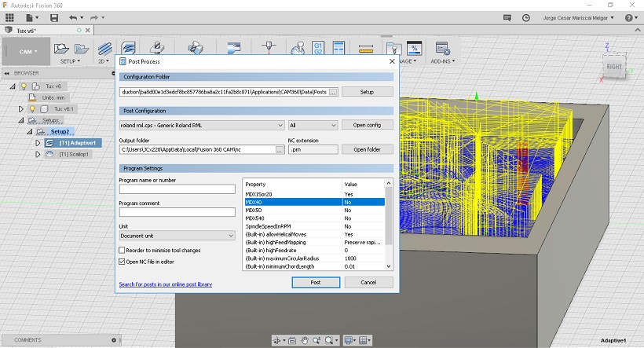Expand the Tux v6:1 tree node
The width and height of the screenshot is (644, 348).
[x=21, y=109]
